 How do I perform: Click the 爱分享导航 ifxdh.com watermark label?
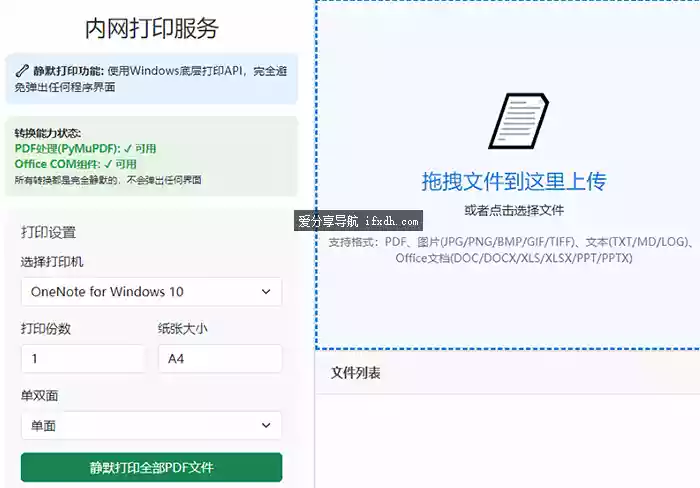359,221
